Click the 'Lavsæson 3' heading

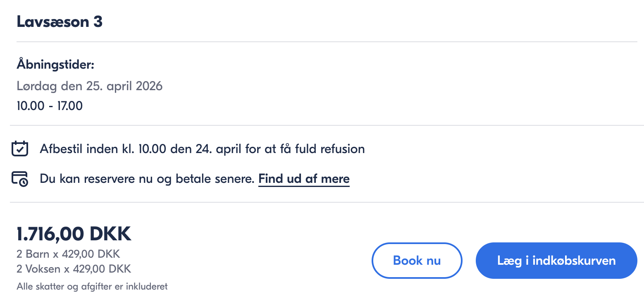pyautogui.click(x=60, y=22)
